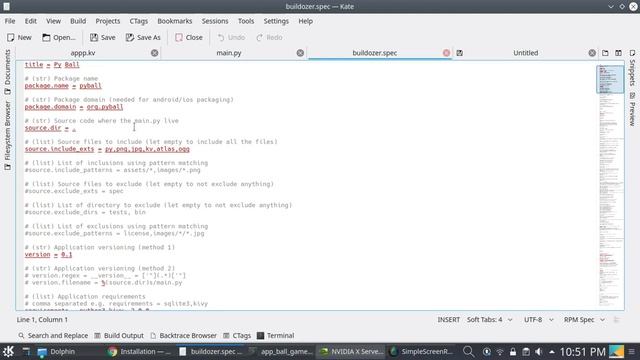Open the UTF-8 encoding dropdown
Viewport: 640px width, 360px height.
point(539,320)
